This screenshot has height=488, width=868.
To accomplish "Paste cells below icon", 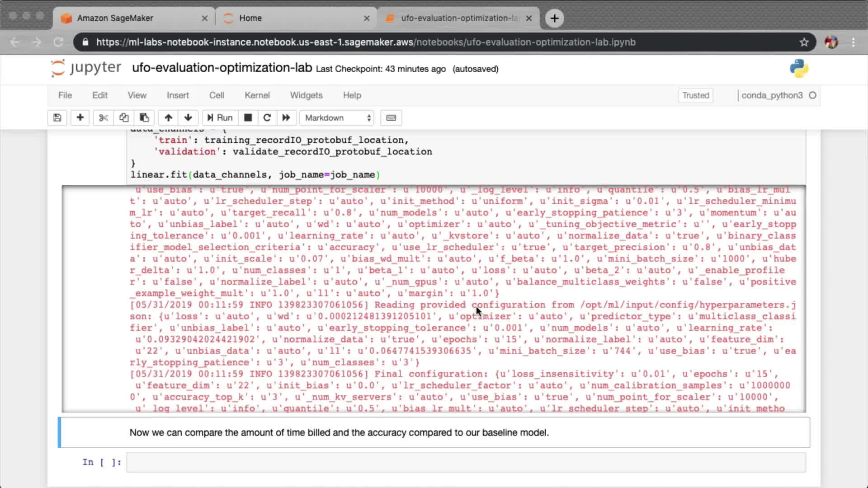I will (144, 117).
